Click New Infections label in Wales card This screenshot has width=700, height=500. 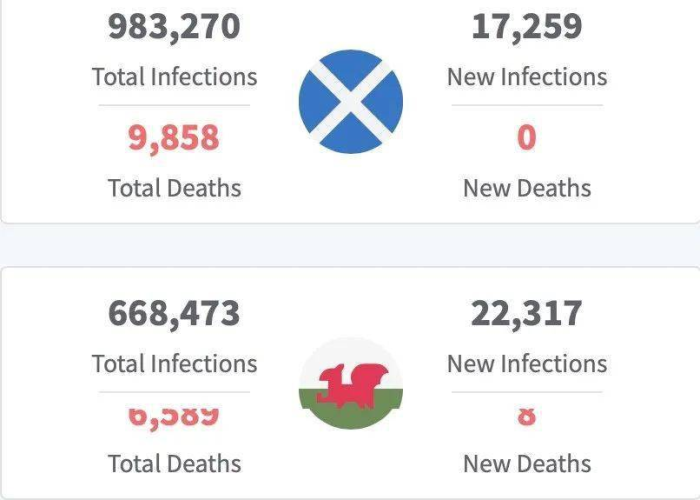(527, 363)
